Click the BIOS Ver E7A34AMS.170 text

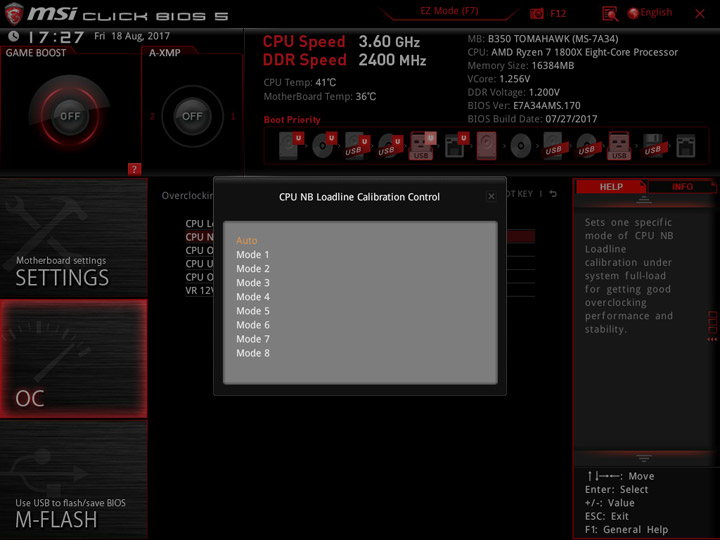[524, 106]
